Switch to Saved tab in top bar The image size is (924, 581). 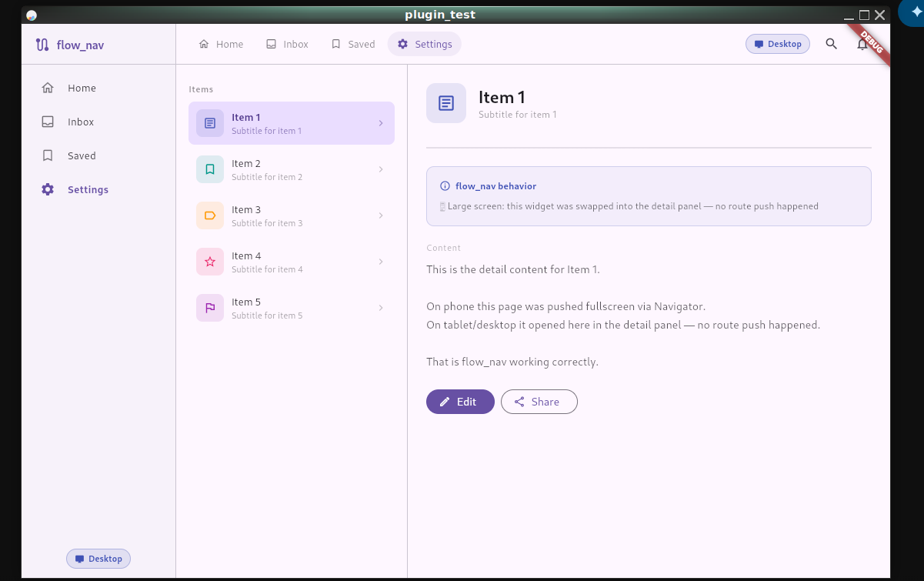tap(353, 44)
